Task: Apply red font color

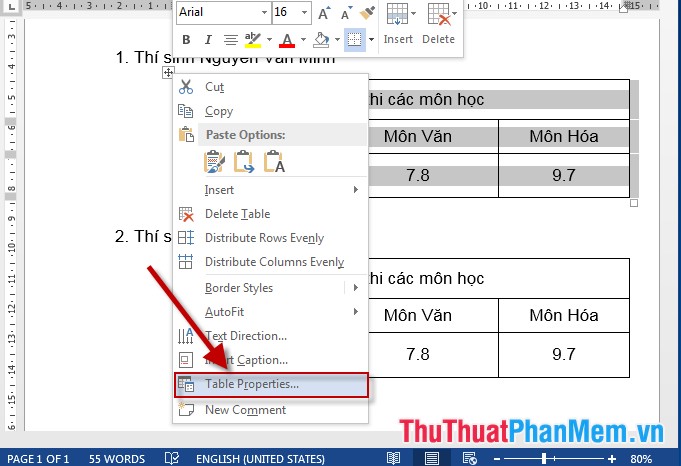Action: [287, 40]
